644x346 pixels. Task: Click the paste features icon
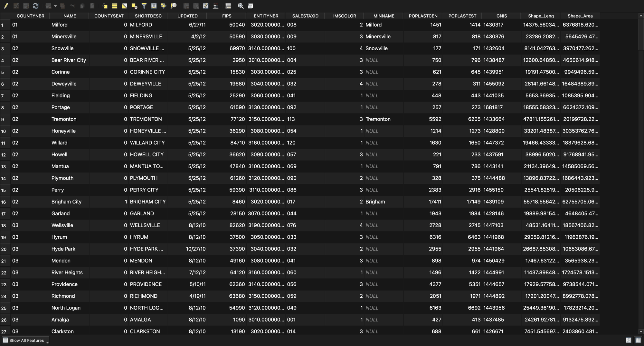(92, 6)
